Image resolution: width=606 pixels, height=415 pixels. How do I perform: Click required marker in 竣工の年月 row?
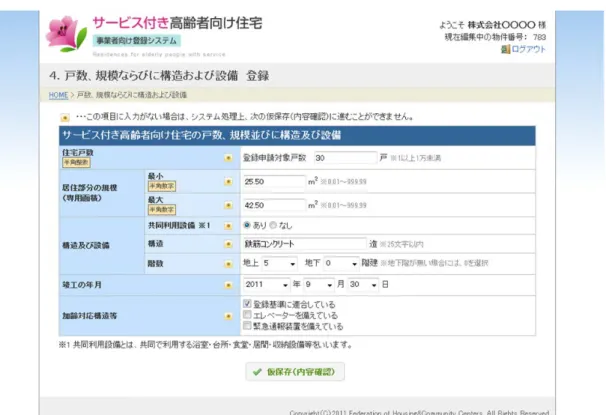coord(228,285)
